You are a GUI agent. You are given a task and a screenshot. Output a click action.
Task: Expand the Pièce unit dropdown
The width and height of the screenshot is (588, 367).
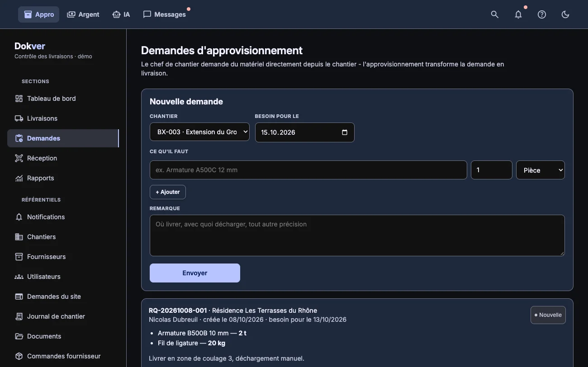(541, 170)
